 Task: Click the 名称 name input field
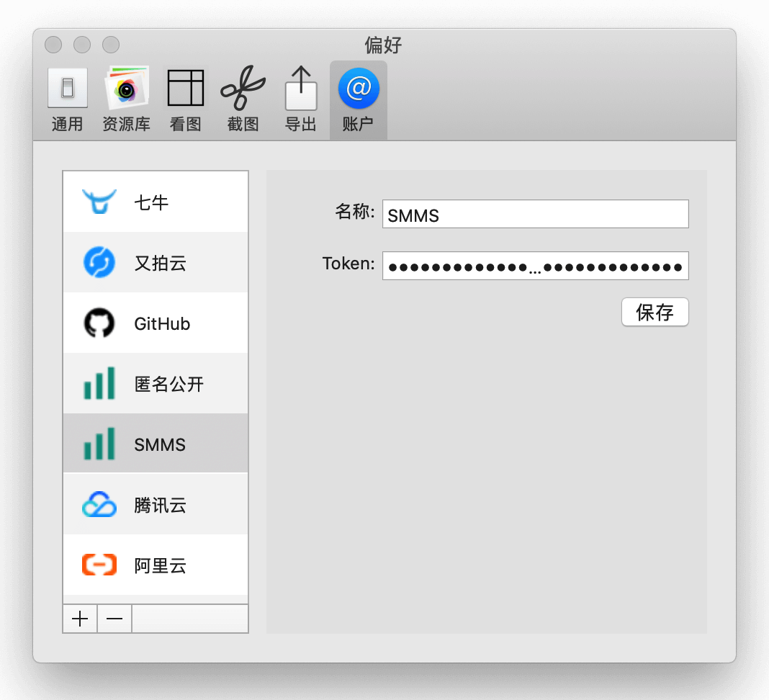click(x=536, y=214)
